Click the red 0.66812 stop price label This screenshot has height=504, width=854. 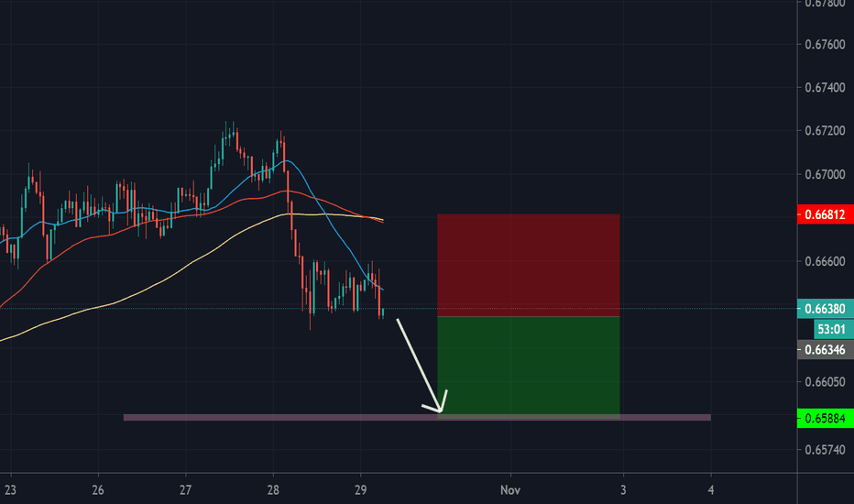pyautogui.click(x=825, y=214)
